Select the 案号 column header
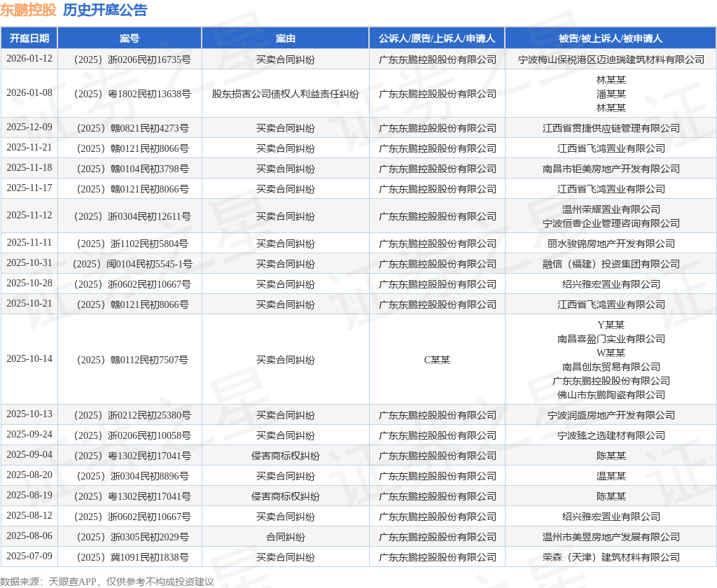The height and width of the screenshot is (588, 717). (130, 38)
